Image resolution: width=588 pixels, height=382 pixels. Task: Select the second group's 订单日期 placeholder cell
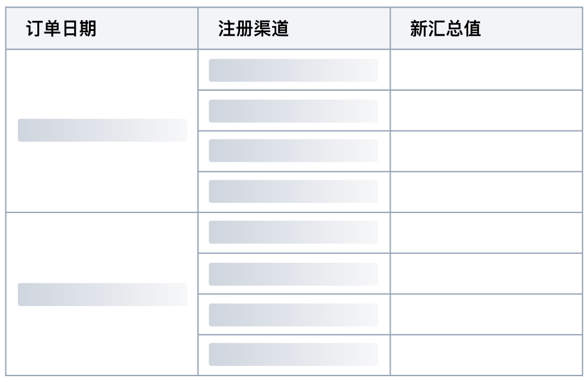click(x=102, y=294)
